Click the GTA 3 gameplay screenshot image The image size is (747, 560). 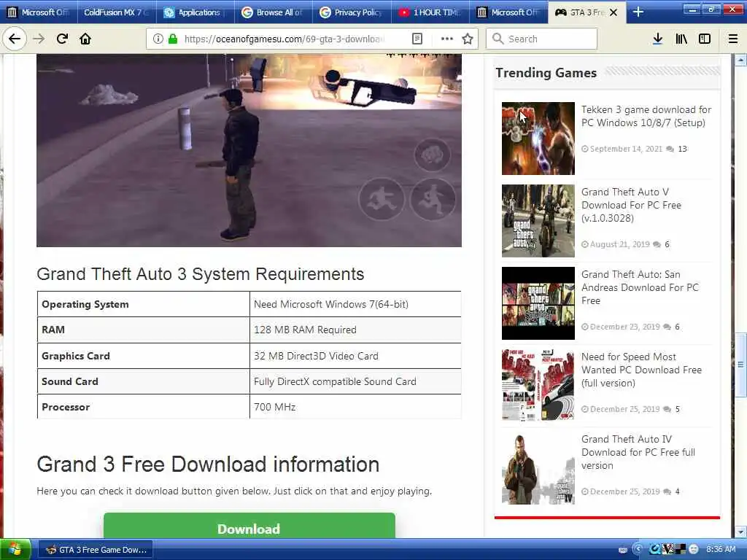[x=249, y=150]
